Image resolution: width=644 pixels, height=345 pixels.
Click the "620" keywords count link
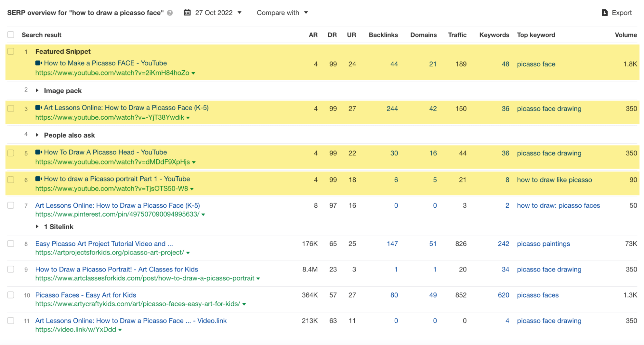503,295
